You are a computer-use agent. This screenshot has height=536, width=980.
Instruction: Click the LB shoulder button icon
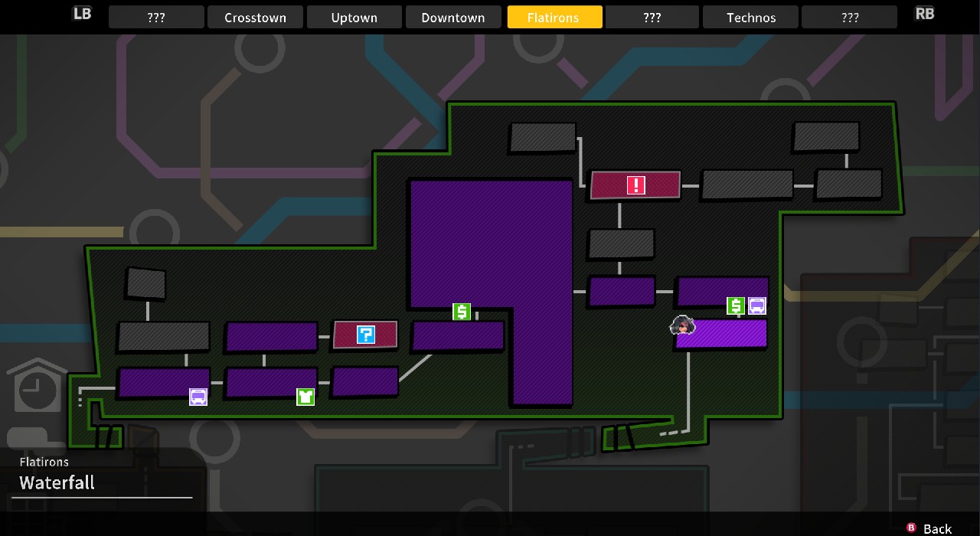point(82,14)
